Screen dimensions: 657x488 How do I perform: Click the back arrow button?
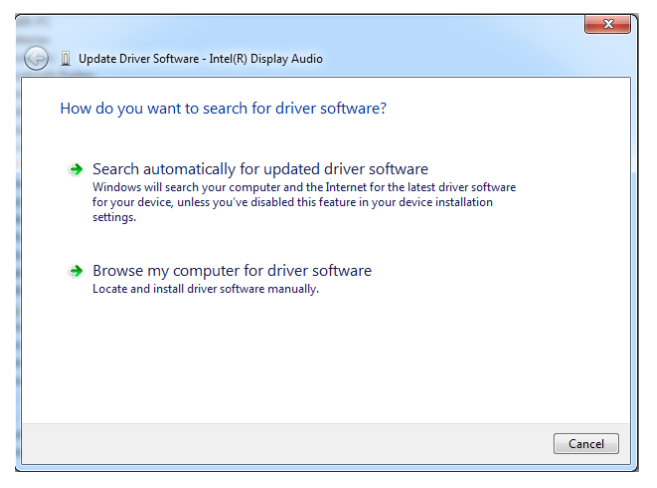pos(36,58)
